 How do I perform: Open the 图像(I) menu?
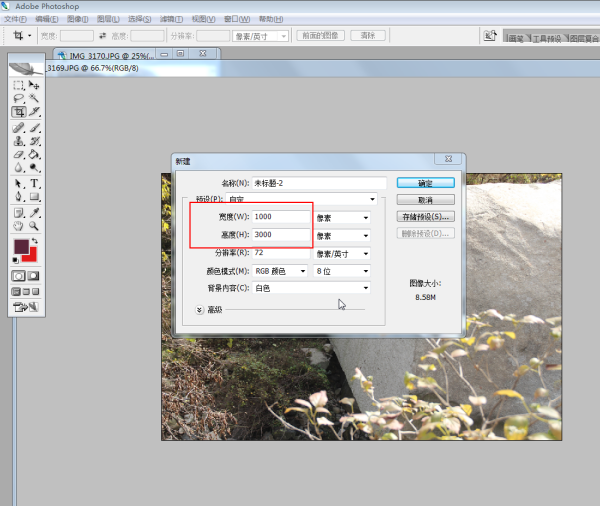(x=78, y=19)
